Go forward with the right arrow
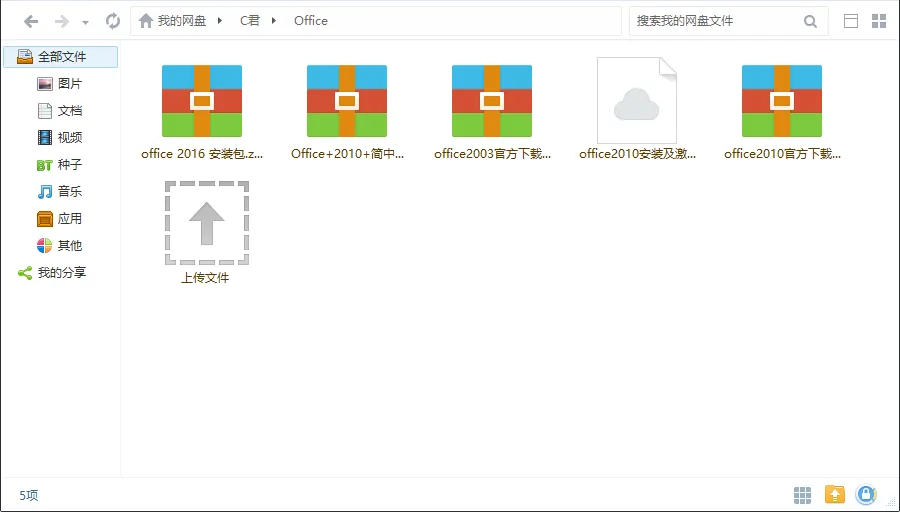Image resolution: width=900 pixels, height=512 pixels. (x=61, y=22)
